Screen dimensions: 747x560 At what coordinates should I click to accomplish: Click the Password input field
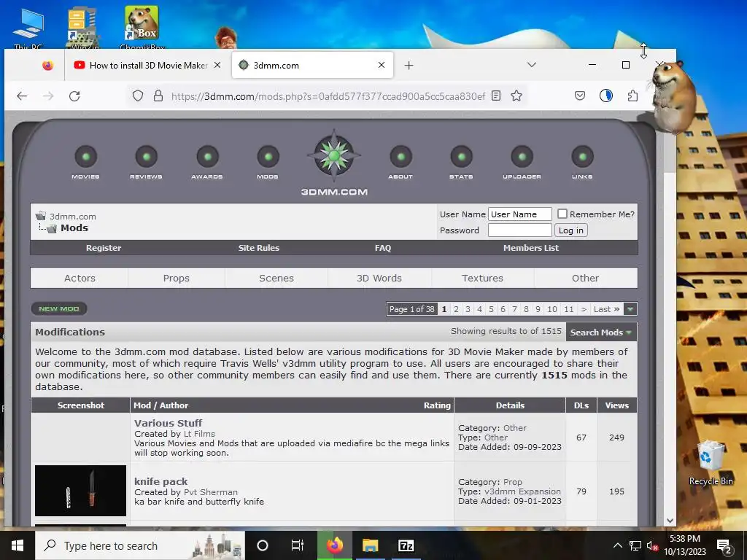click(519, 230)
